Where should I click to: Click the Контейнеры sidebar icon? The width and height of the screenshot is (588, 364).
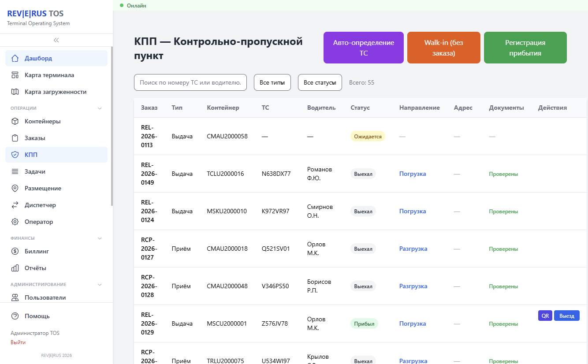coord(15,121)
